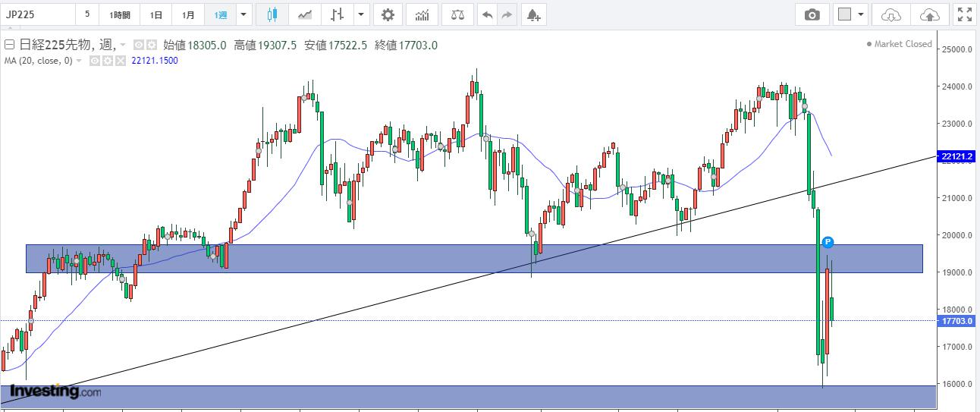This screenshot has width=980, height=412.
Task: Expand the MA (20, close, 0) legend arrow
Action: tap(79, 61)
